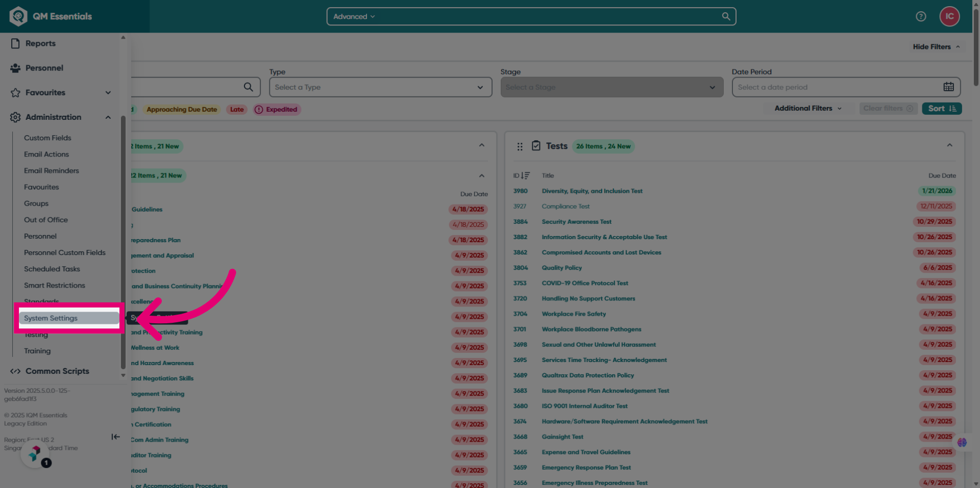Collapse the 21 New subgroup chevron
980x488 pixels.
tap(481, 176)
